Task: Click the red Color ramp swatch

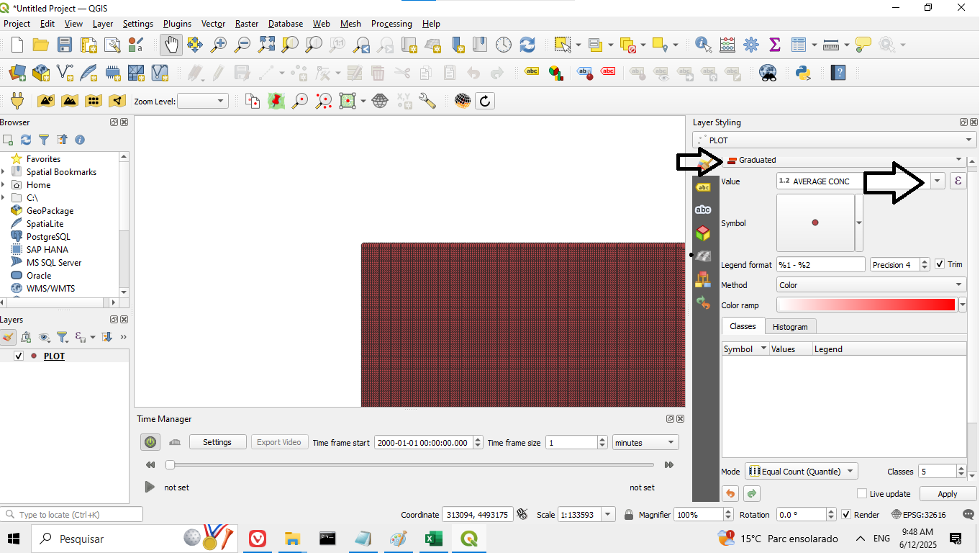Action: (x=867, y=305)
